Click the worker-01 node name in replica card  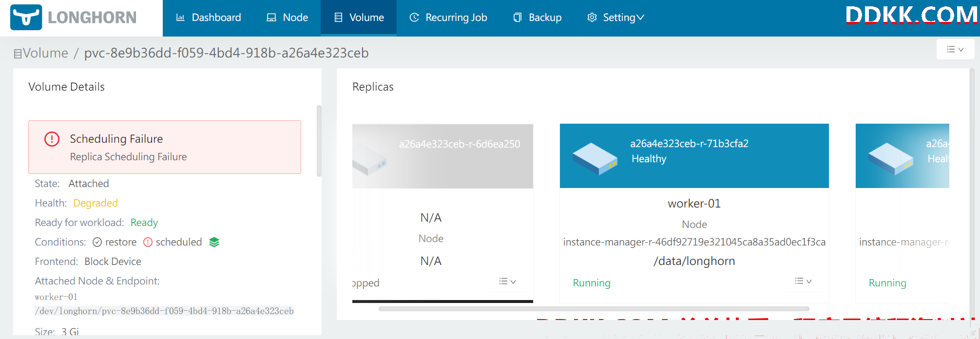click(694, 204)
